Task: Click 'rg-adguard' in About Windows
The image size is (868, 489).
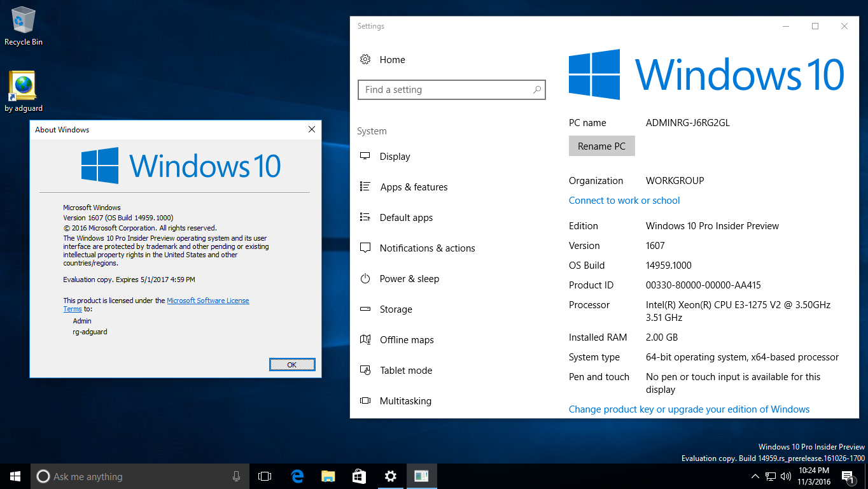Action: pyautogui.click(x=90, y=331)
